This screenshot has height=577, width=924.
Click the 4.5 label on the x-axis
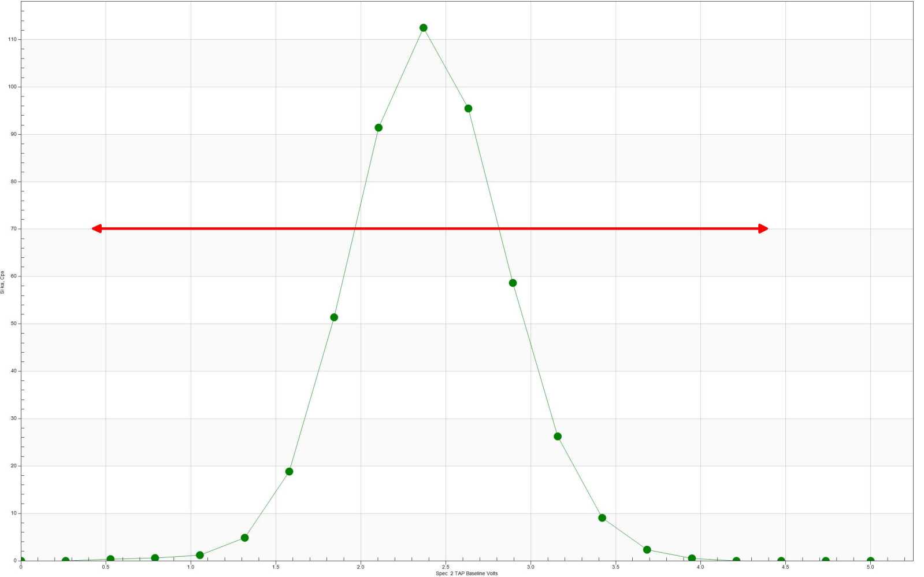pyautogui.click(x=785, y=567)
